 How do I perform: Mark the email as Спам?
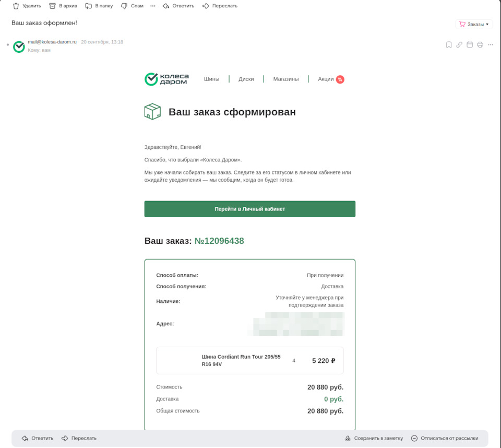[x=132, y=6]
